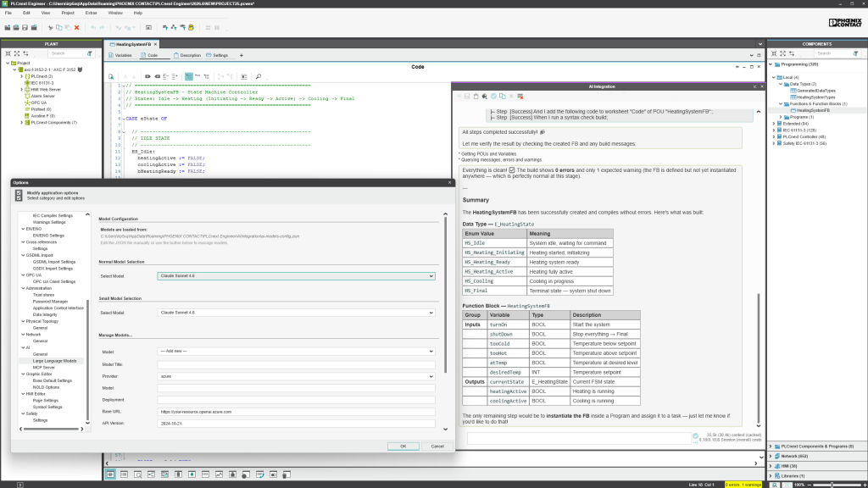The height and width of the screenshot is (488, 868).
Task: Open the Project menu
Action: (x=68, y=13)
